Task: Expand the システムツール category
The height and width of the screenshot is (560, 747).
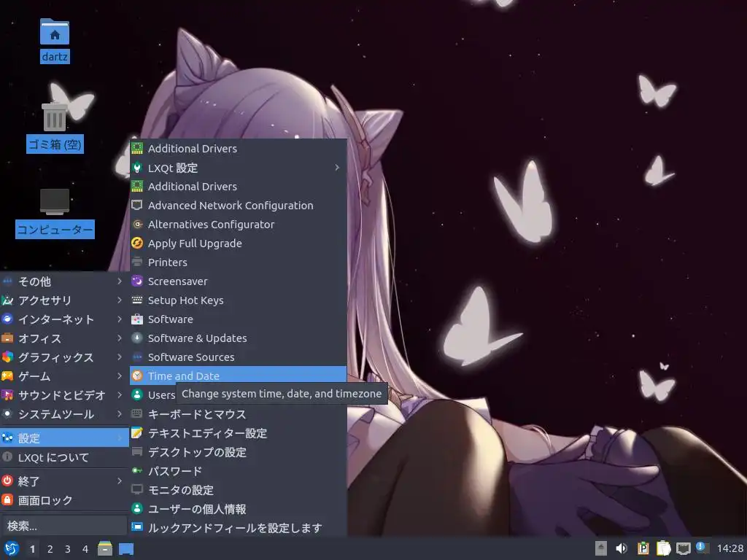Action: click(x=64, y=414)
